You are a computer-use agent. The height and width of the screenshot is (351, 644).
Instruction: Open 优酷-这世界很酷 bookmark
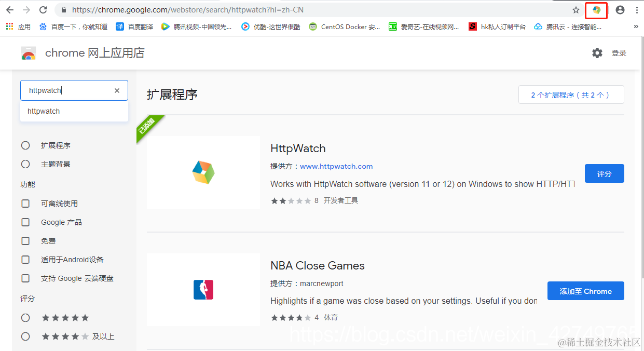pos(271,26)
